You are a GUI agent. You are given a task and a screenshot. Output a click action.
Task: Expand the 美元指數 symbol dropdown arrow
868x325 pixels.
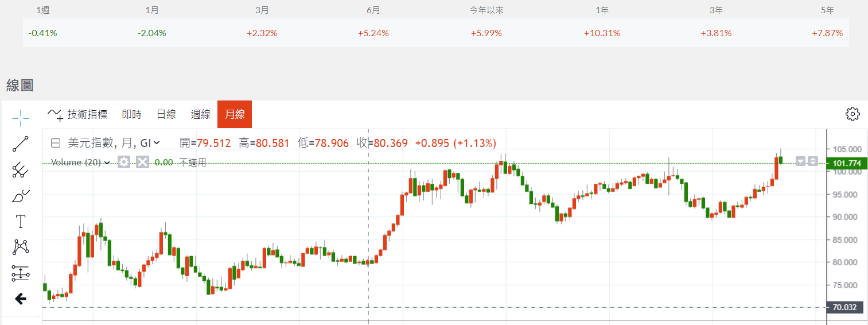tap(157, 143)
